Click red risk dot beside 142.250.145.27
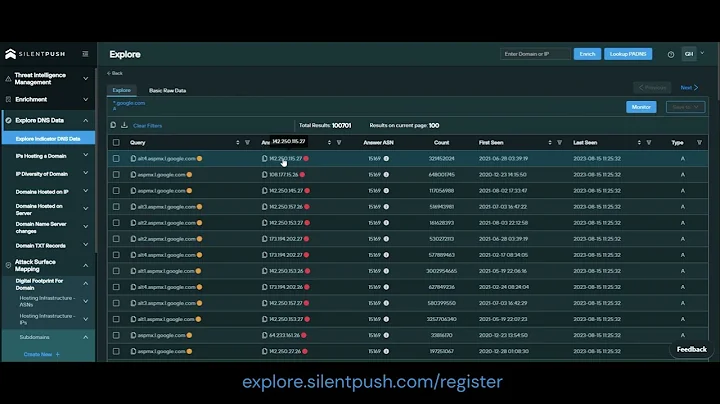The height and width of the screenshot is (404, 720). [x=307, y=191]
